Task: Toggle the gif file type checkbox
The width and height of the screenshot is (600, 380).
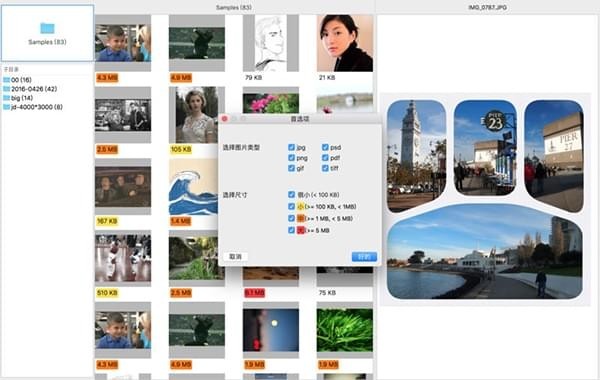Action: click(291, 168)
